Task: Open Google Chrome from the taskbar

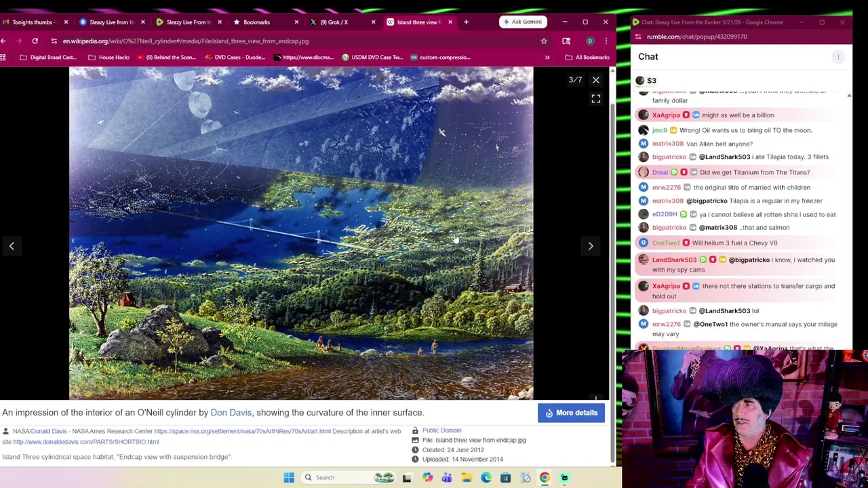Action: (545, 478)
